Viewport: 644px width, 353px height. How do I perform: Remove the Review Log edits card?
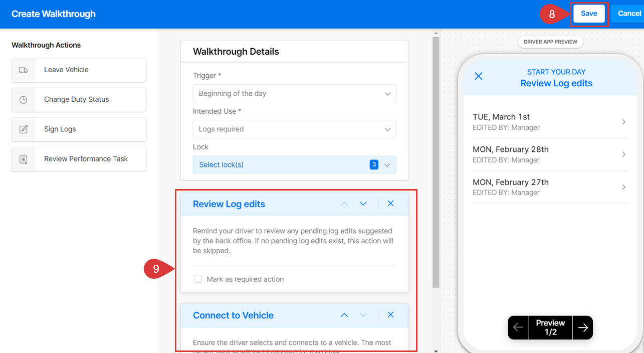391,204
